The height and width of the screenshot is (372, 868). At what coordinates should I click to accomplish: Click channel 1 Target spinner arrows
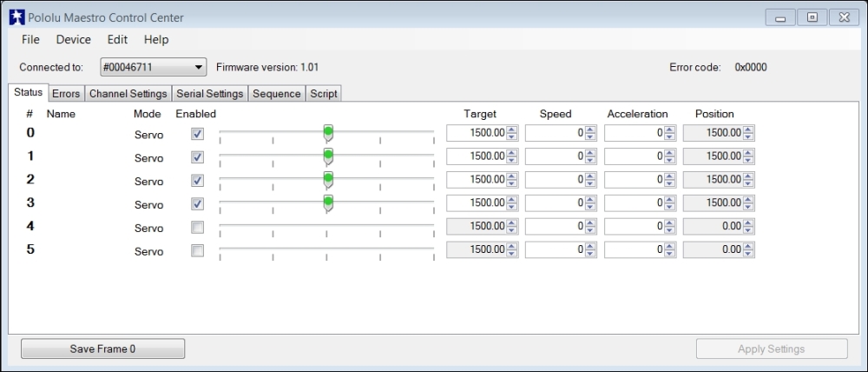[x=511, y=156]
